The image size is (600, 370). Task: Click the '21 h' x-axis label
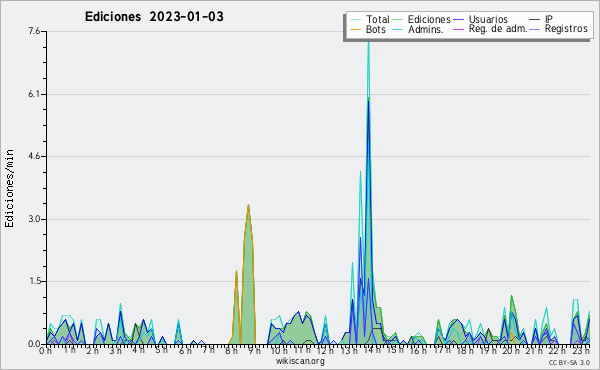point(535,351)
